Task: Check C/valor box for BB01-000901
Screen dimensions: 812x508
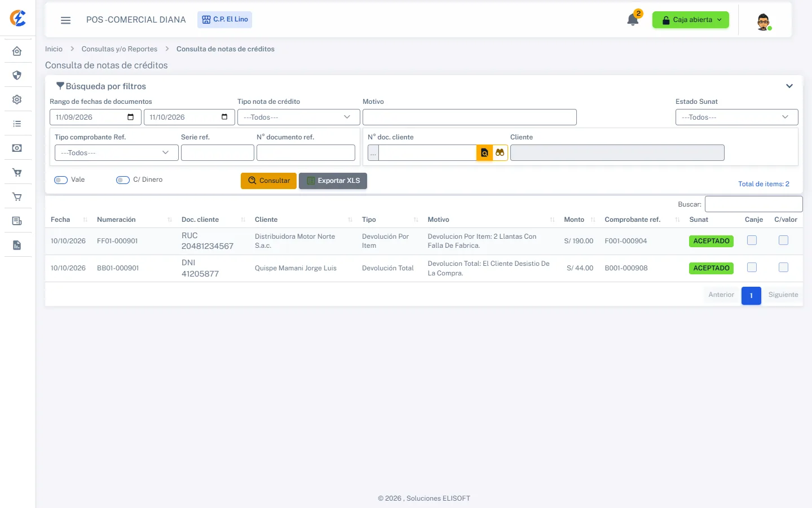Action: point(783,268)
